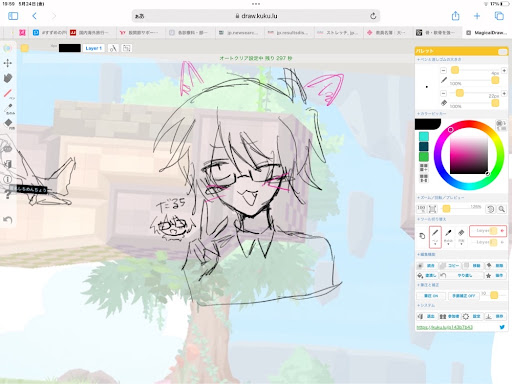Click the Layer 1 button in top toolbar
512x384 pixels.
pyautogui.click(x=93, y=48)
